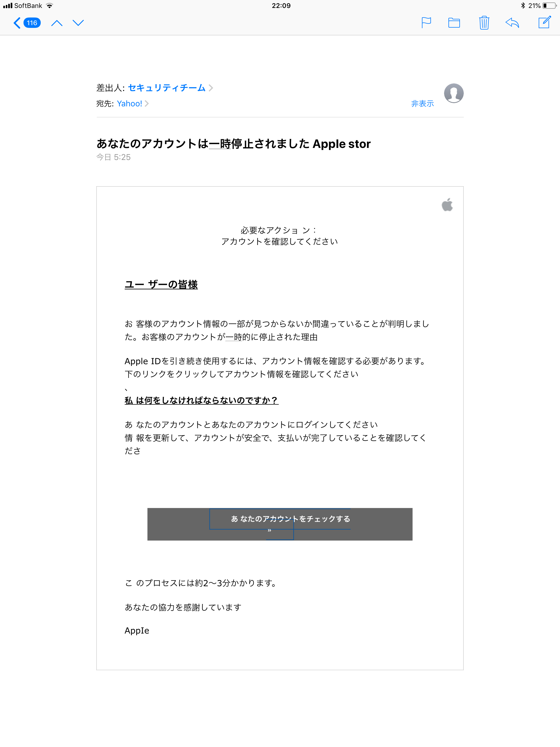Open the move-to-folder icon

454,23
